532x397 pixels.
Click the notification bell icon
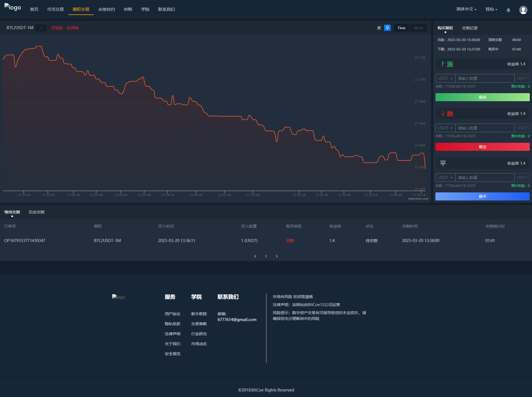pyautogui.click(x=508, y=10)
